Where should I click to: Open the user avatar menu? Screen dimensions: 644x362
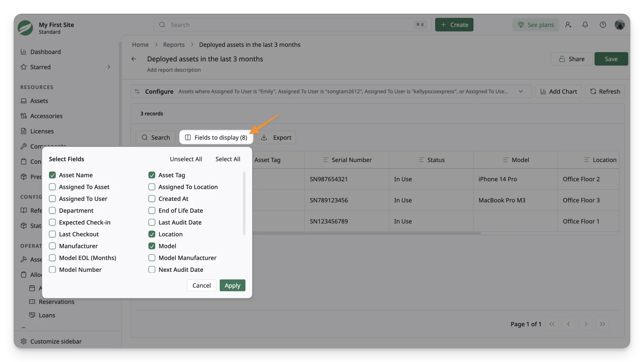(620, 25)
